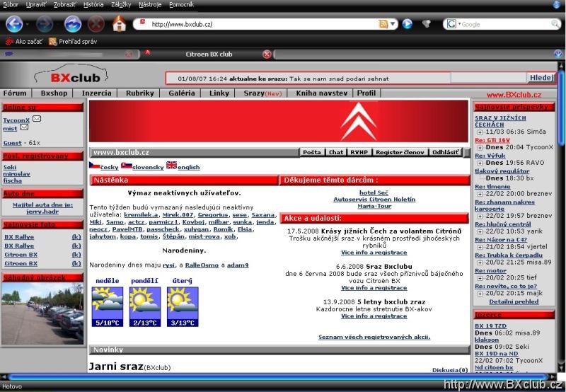The height and width of the screenshot is (392, 566).
Task: Click the magnifier icon in Google search box
Action: point(555,24)
